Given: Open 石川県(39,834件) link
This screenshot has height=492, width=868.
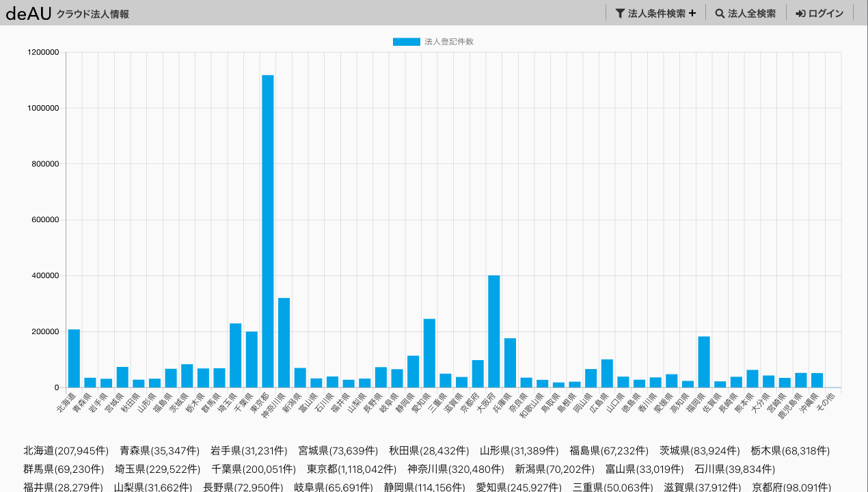Looking at the screenshot, I should point(735,469).
